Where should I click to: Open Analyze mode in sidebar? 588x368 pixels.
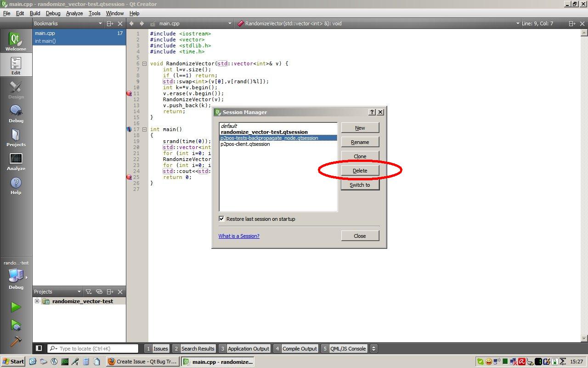coord(16,161)
